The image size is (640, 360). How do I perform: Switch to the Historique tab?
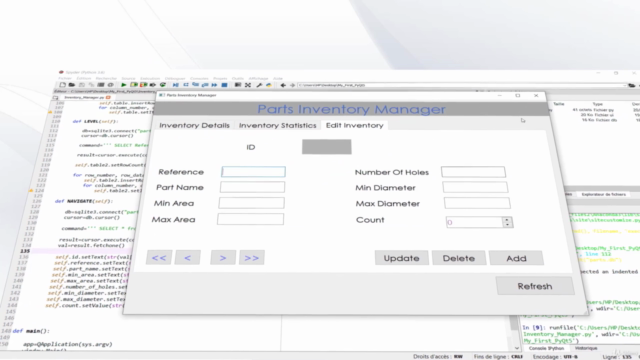(x=586, y=348)
